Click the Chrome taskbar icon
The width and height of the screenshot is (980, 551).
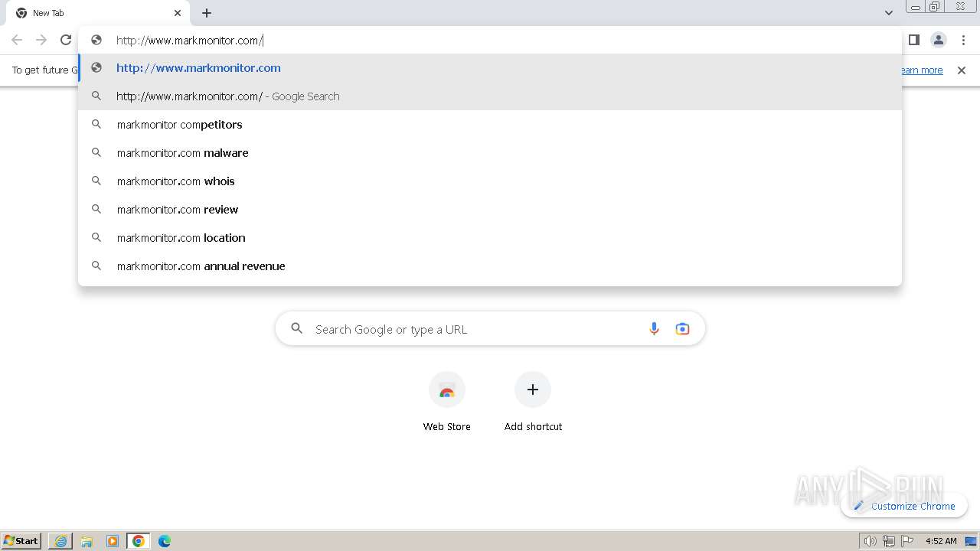pos(139,541)
